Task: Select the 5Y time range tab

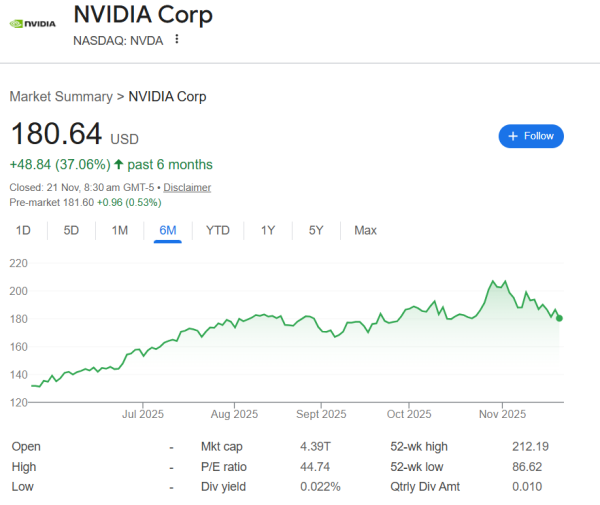Action: tap(316, 230)
